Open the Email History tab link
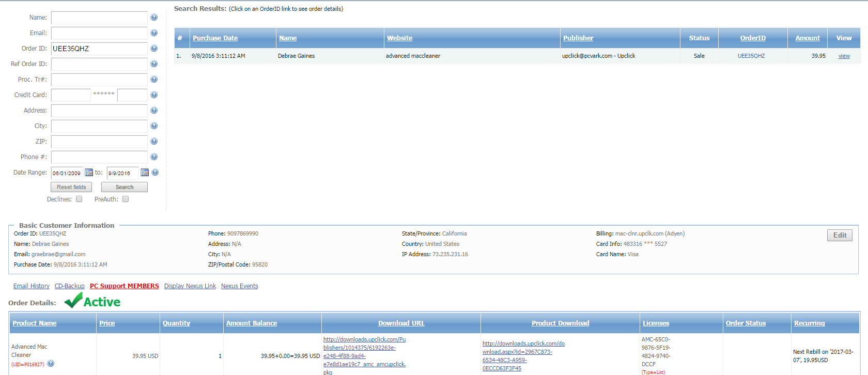The height and width of the screenshot is (375, 868). click(x=32, y=286)
